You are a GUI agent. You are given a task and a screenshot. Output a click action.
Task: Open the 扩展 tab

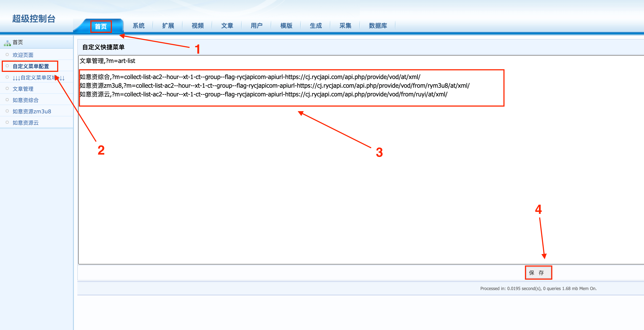click(x=168, y=26)
